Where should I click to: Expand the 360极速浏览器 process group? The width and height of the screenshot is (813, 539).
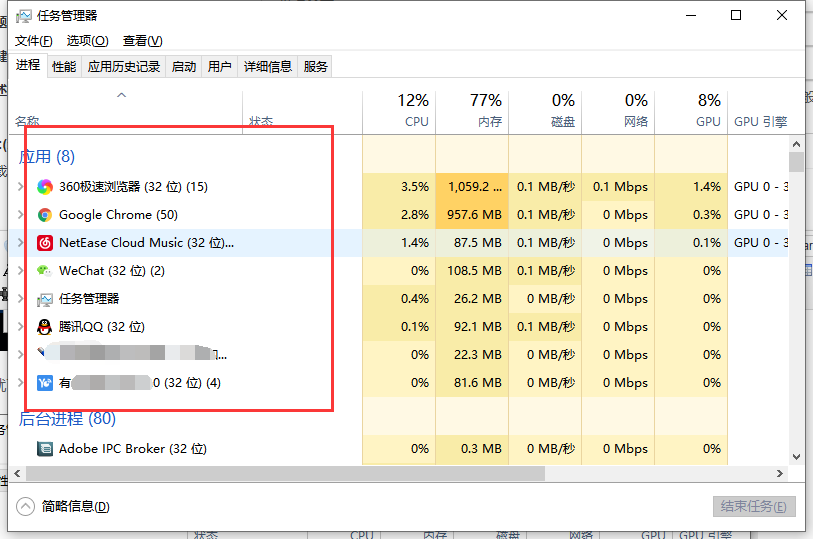[x=21, y=187]
